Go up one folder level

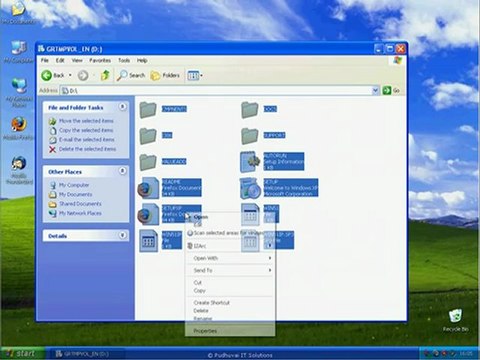(x=105, y=75)
